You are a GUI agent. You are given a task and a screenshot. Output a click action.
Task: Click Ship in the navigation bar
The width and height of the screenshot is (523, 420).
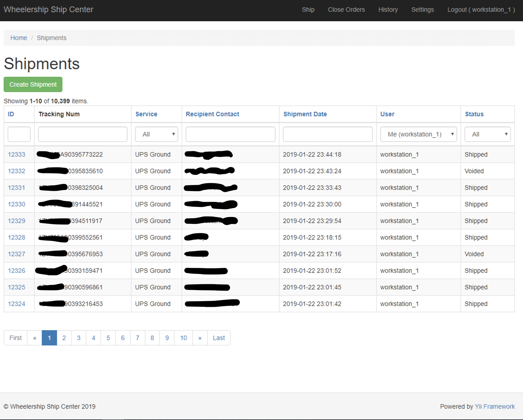coord(308,10)
